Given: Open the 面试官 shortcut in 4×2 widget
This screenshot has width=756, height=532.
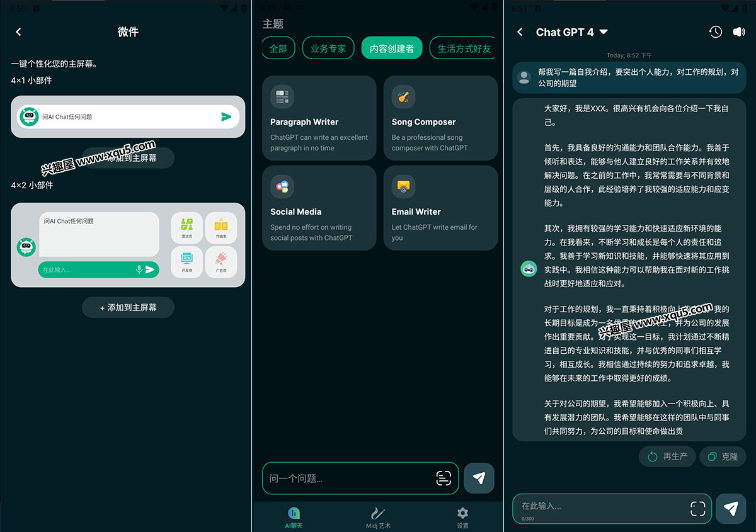Looking at the screenshot, I should tap(186, 227).
